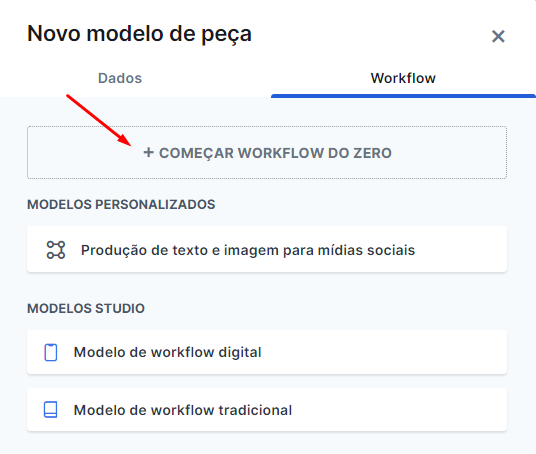This screenshot has width=536, height=454.
Task: Choose Produção de texto e imagem para mídias sociais
Action: (x=267, y=250)
